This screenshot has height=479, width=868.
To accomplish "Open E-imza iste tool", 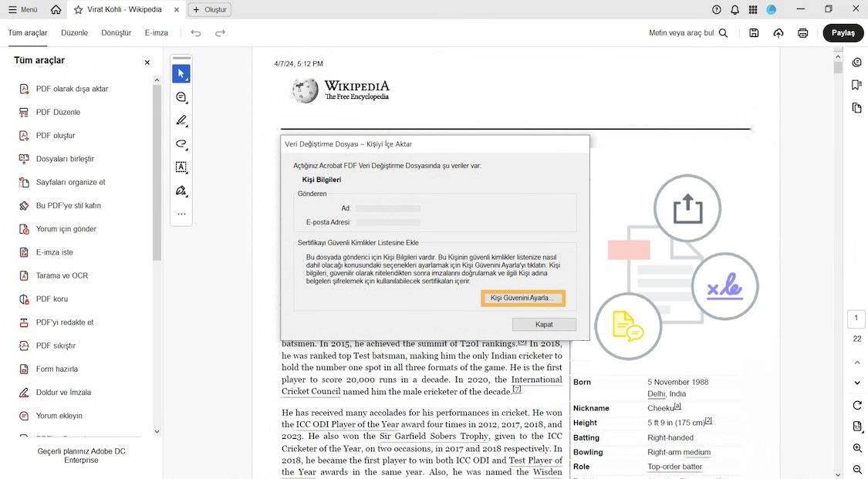I will [x=54, y=252].
